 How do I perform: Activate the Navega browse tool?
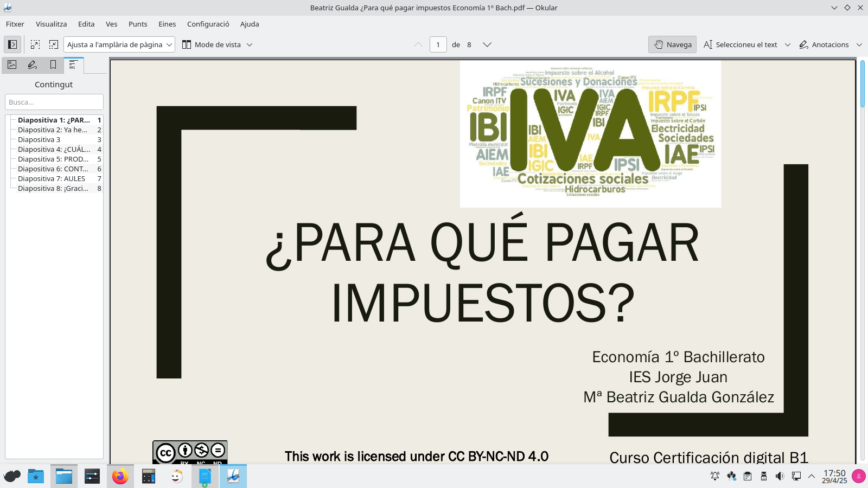click(x=673, y=44)
